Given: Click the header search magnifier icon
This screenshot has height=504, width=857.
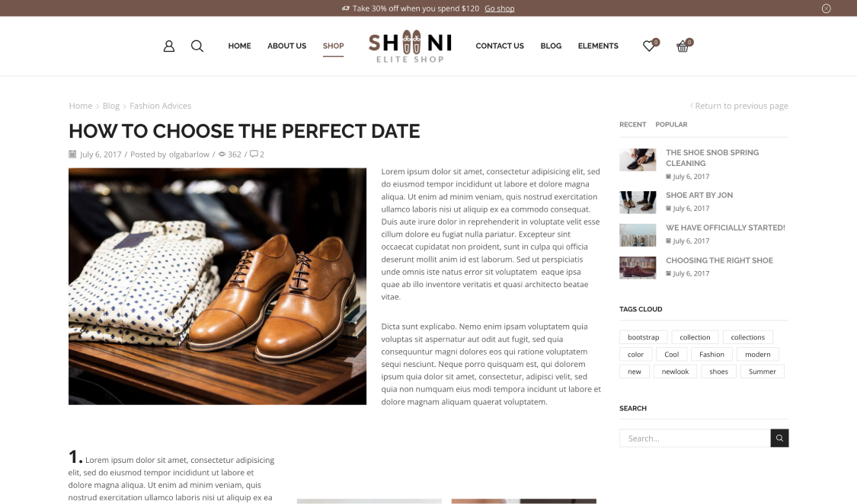Looking at the screenshot, I should tap(197, 46).
